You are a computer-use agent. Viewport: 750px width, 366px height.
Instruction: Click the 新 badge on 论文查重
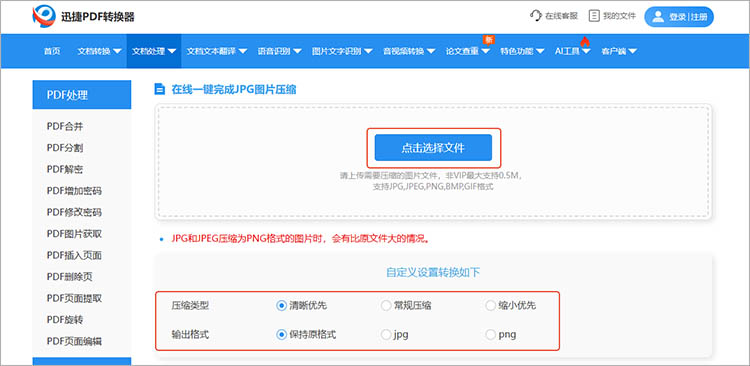pyautogui.click(x=488, y=39)
